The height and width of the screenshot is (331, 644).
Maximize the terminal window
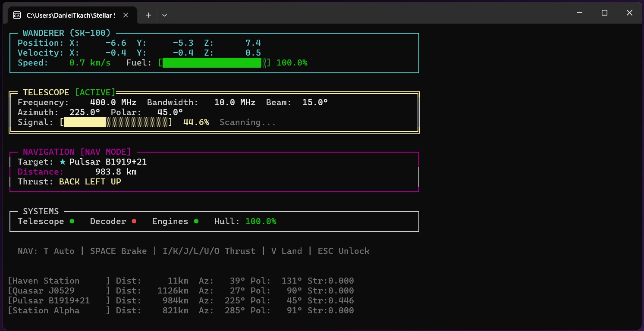[604, 13]
